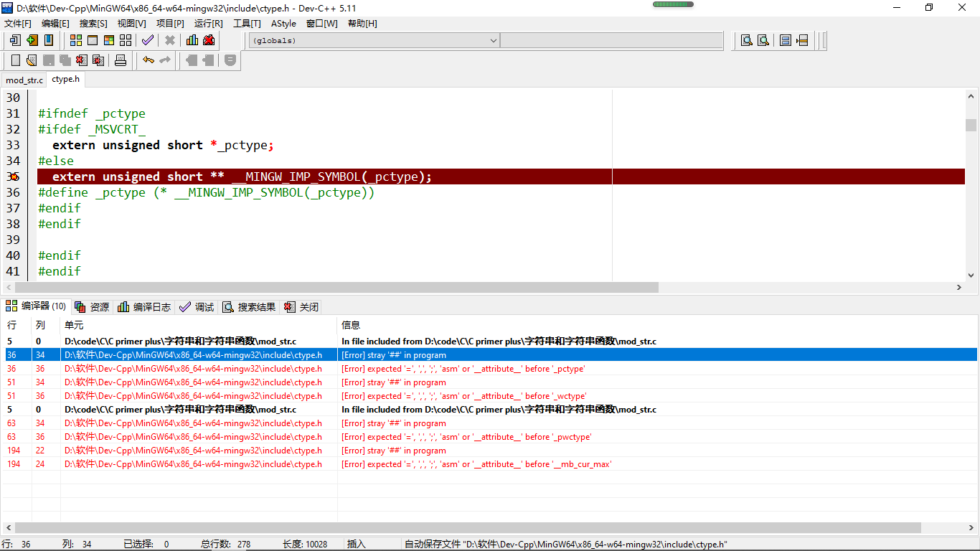Image resolution: width=980 pixels, height=551 pixels.
Task: Click the Remove from Project icon
Action: pyautogui.click(x=208, y=60)
